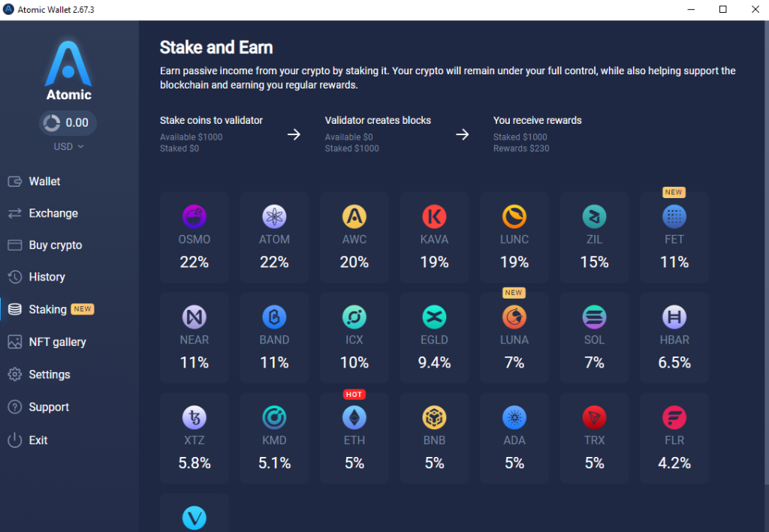Select the SOL staking tile
Viewport: 769px width, 532px height.
coord(594,338)
